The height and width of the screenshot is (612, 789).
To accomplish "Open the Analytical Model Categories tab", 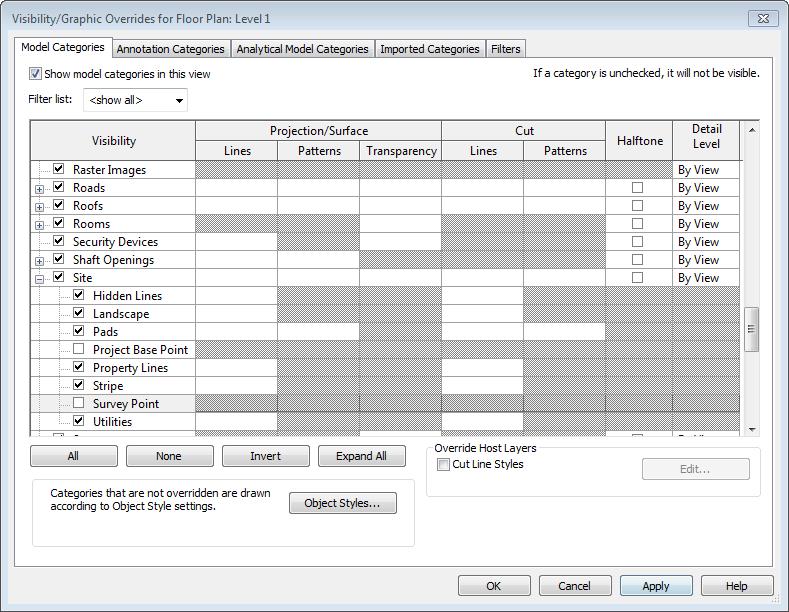I will (302, 49).
